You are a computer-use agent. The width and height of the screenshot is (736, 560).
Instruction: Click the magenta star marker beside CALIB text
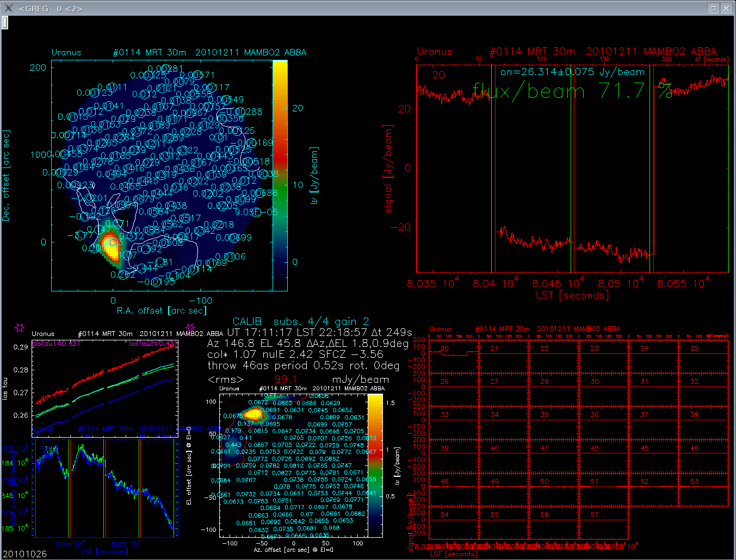(190, 327)
